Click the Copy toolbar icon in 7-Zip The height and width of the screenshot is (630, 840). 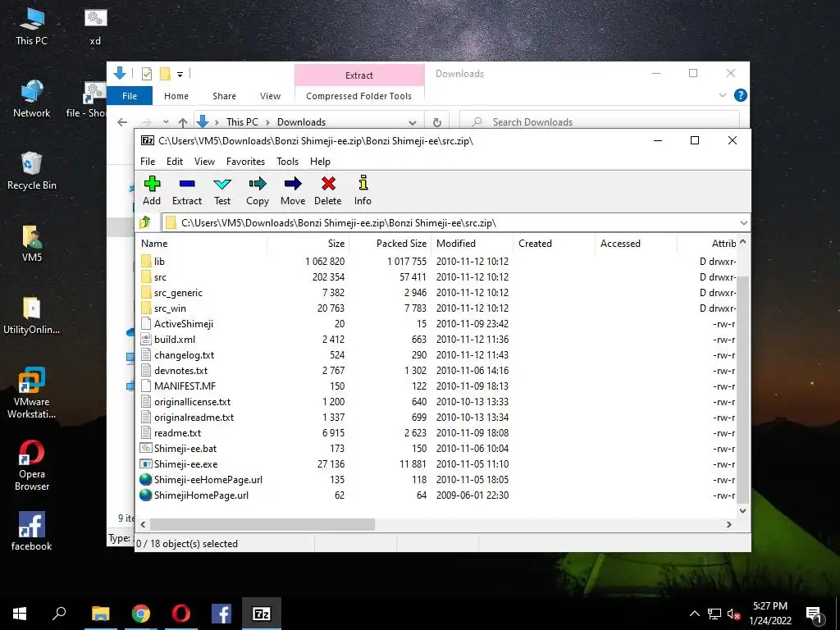point(258,184)
